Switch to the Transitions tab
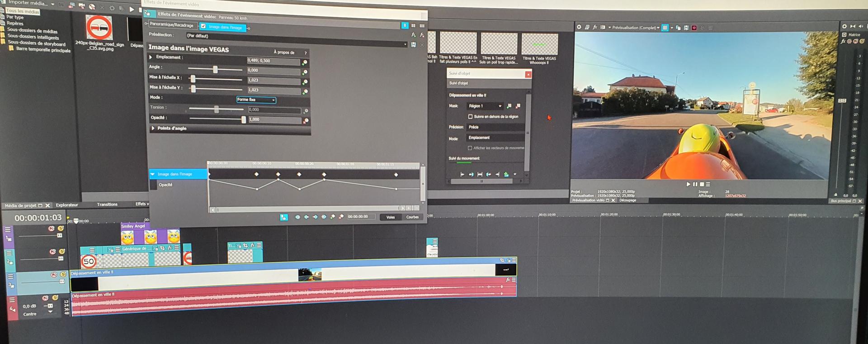Viewport: 868px width, 344px height. tap(107, 205)
